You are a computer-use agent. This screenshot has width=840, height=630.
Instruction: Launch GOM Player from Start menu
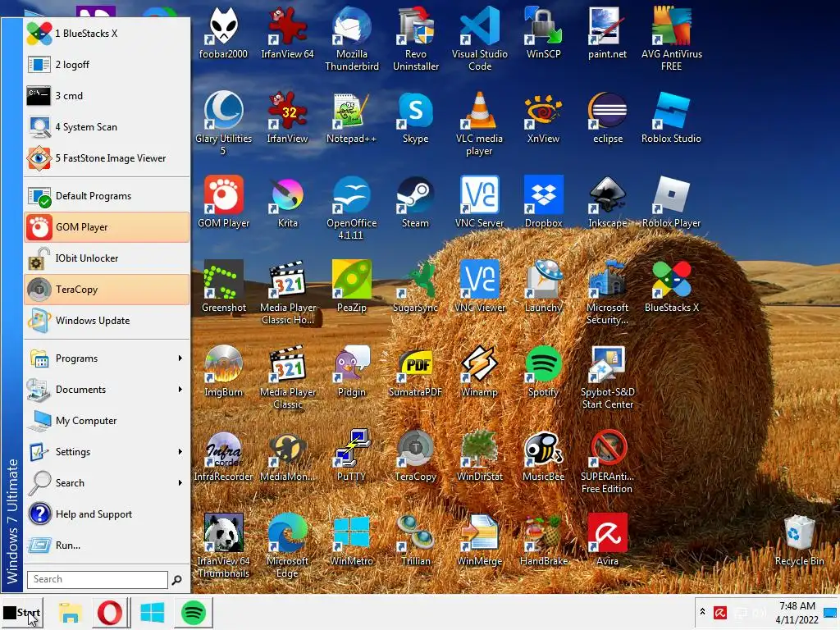[x=107, y=227]
